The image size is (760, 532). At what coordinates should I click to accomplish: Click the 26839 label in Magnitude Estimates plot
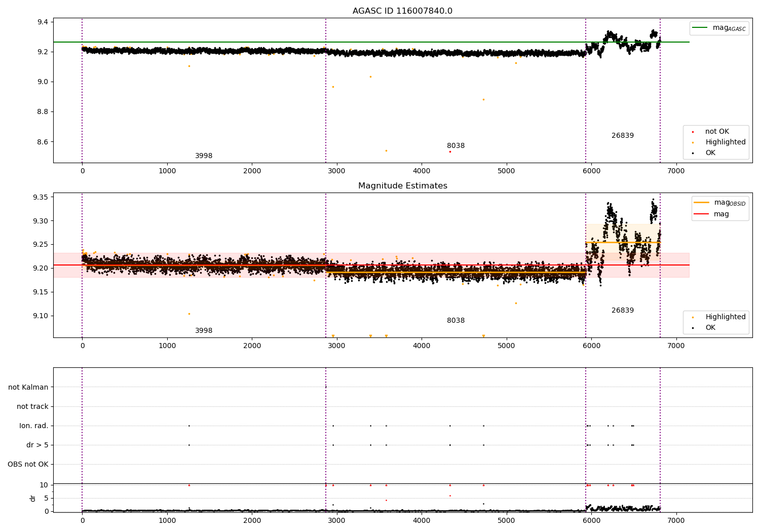(x=623, y=311)
